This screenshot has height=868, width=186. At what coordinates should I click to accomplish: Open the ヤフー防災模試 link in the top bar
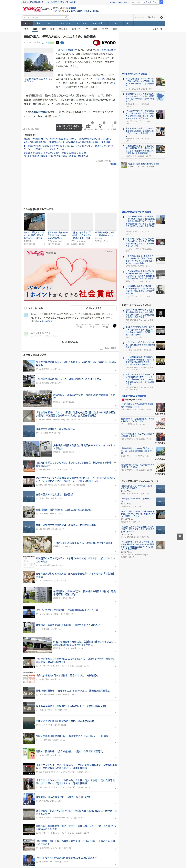click(x=52, y=2)
